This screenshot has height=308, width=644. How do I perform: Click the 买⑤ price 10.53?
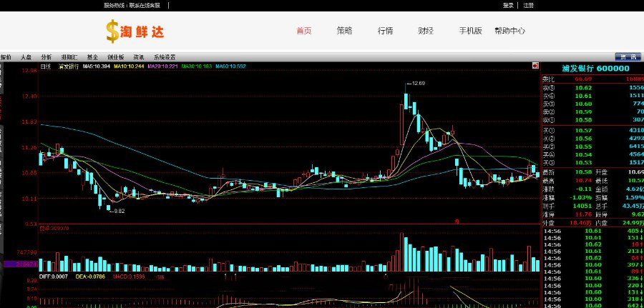point(583,163)
